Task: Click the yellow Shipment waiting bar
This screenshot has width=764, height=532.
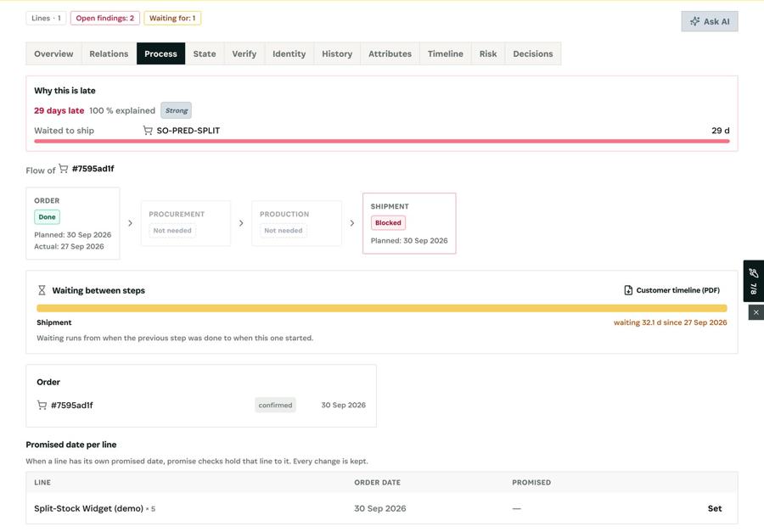Action: coord(381,308)
